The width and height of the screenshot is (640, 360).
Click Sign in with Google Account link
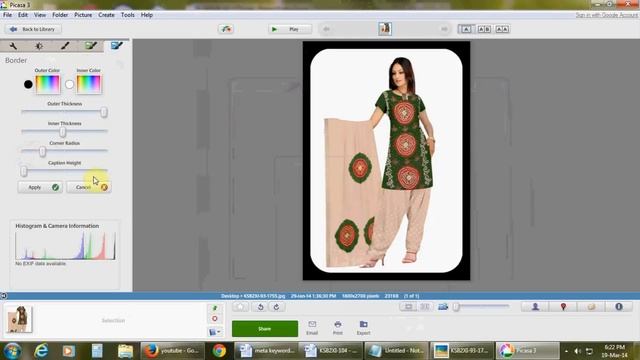coord(606,15)
